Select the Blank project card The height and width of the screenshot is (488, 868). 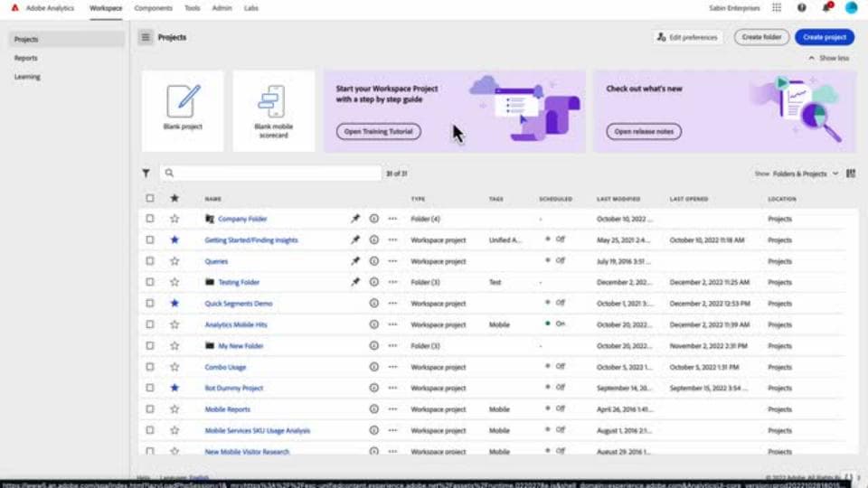pos(183,110)
